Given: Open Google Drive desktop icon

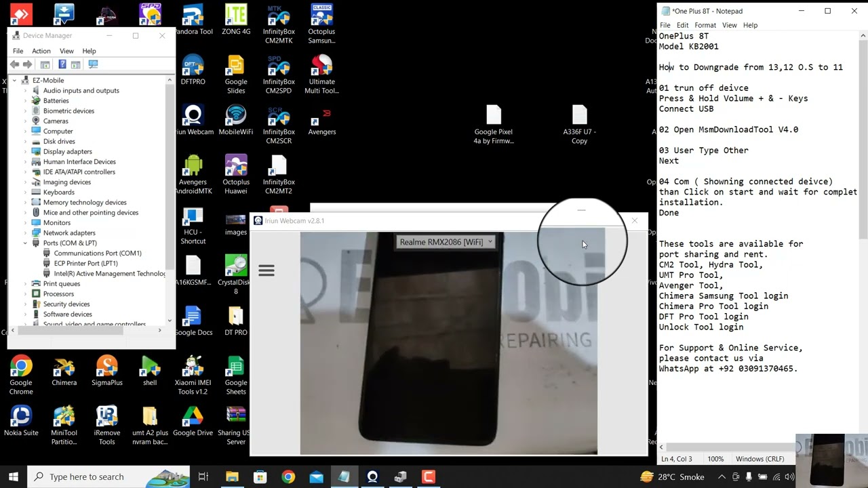Looking at the screenshot, I should (193, 422).
